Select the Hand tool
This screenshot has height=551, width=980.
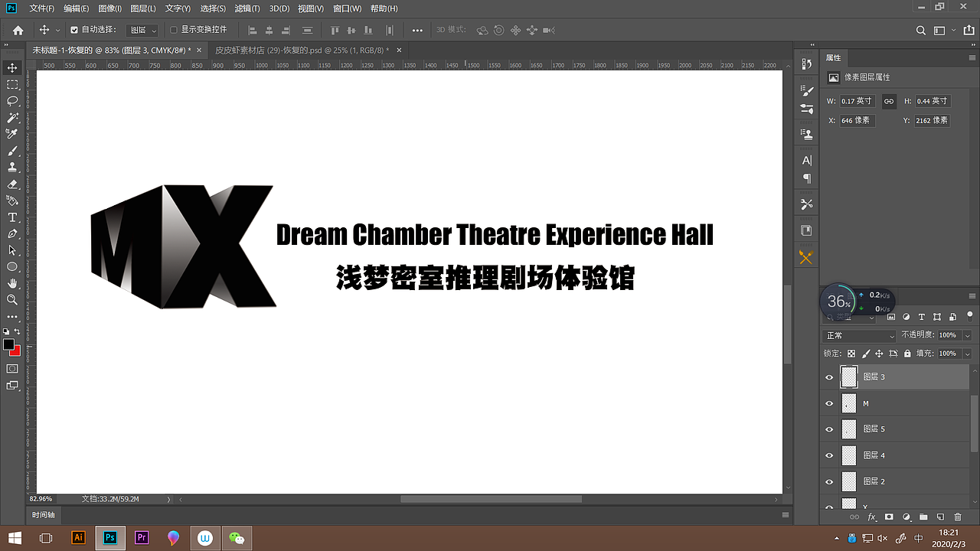pos(12,283)
